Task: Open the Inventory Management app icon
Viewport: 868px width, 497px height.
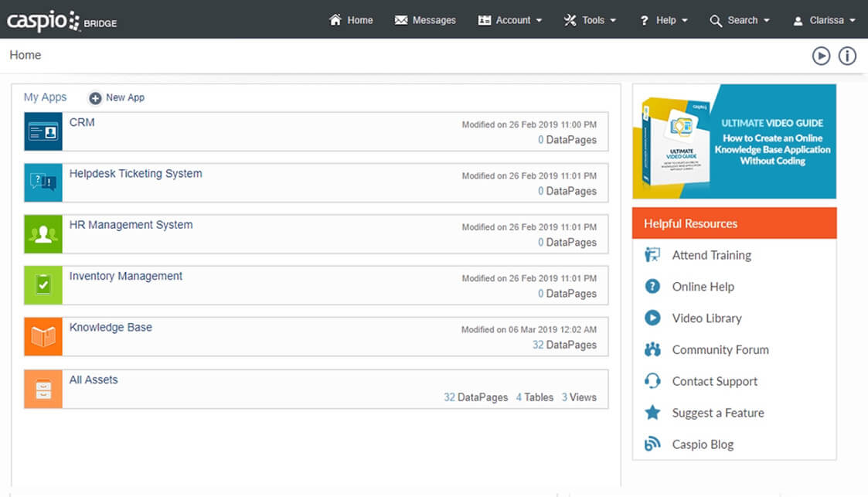Action: 43,285
